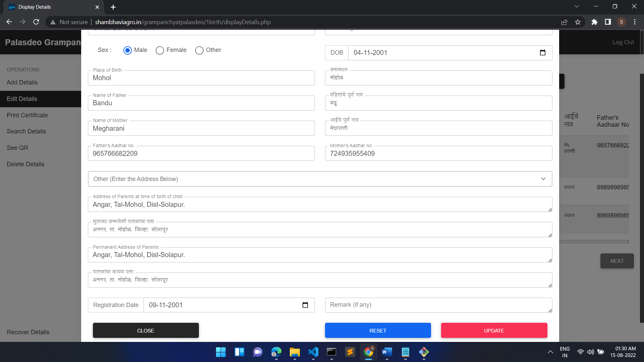The height and width of the screenshot is (362, 644).
Task: Click the share icon in the address bar
Action: click(565, 22)
